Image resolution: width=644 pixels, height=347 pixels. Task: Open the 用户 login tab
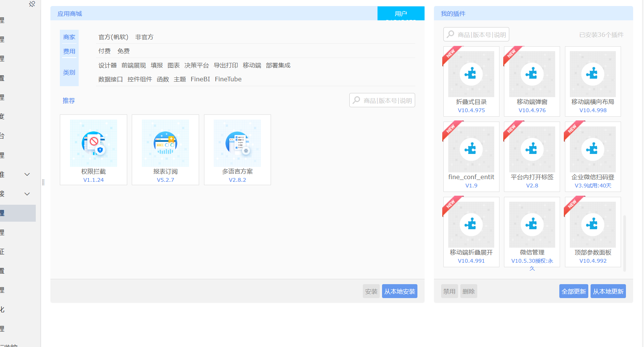click(401, 14)
